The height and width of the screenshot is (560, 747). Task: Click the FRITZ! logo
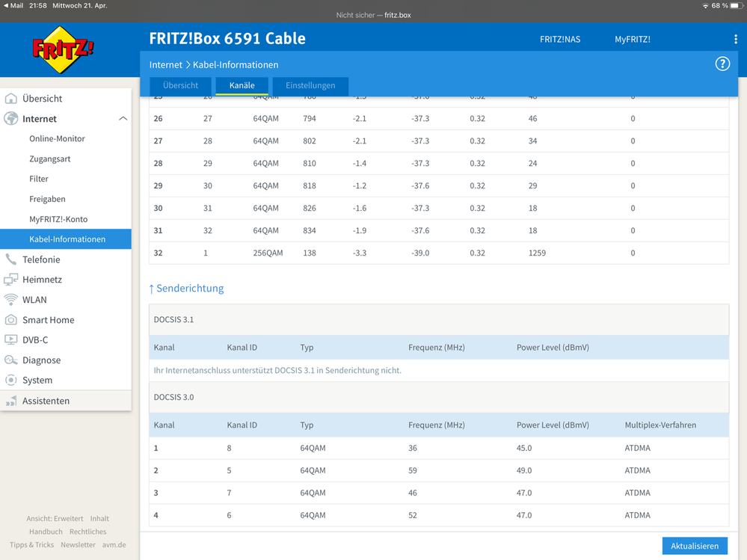pos(63,50)
